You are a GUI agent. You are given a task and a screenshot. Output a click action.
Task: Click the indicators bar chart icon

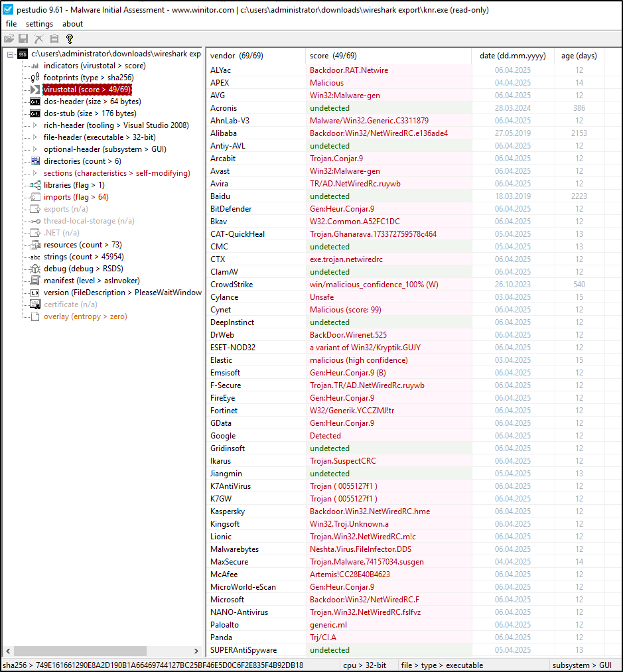tap(35, 66)
